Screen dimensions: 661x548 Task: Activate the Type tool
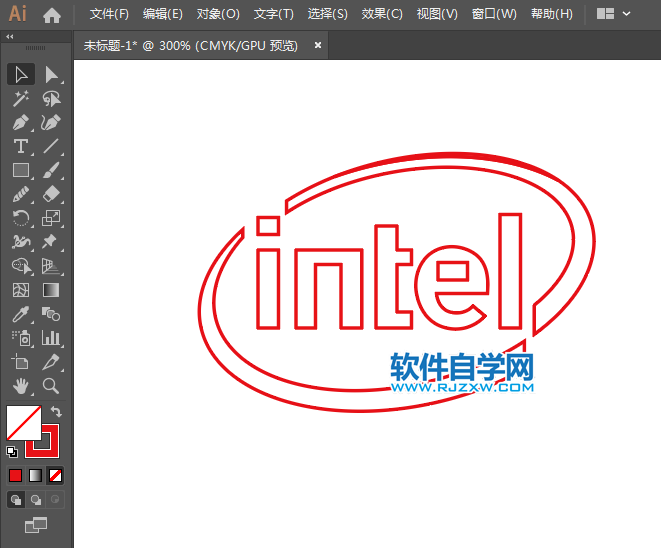point(21,146)
